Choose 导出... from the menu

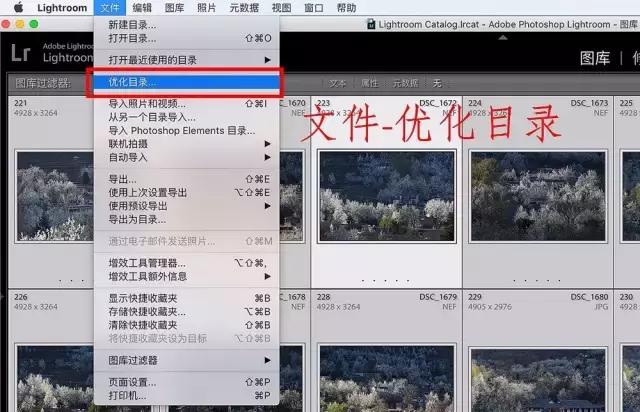[187, 179]
